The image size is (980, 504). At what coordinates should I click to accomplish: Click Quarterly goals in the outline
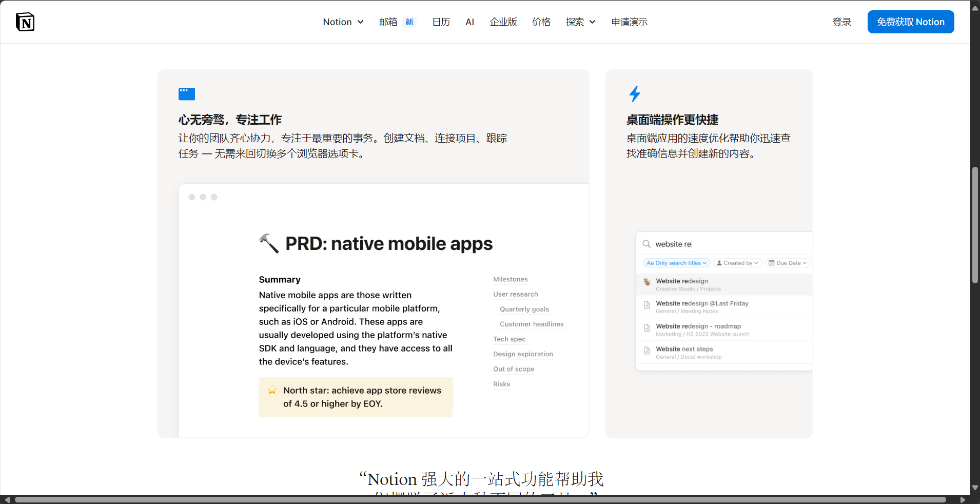tap(524, 309)
